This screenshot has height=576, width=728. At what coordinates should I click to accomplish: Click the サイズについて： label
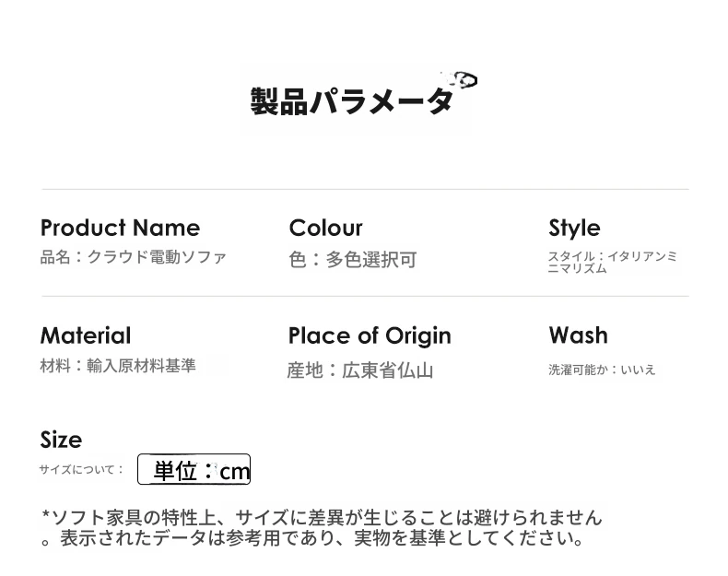coord(81,469)
